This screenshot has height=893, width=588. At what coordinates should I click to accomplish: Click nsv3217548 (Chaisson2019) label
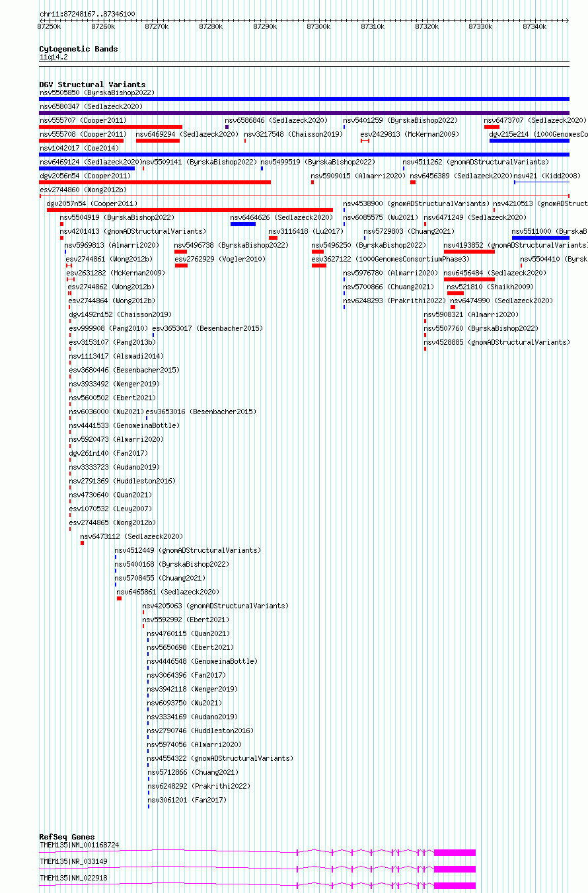293,134
